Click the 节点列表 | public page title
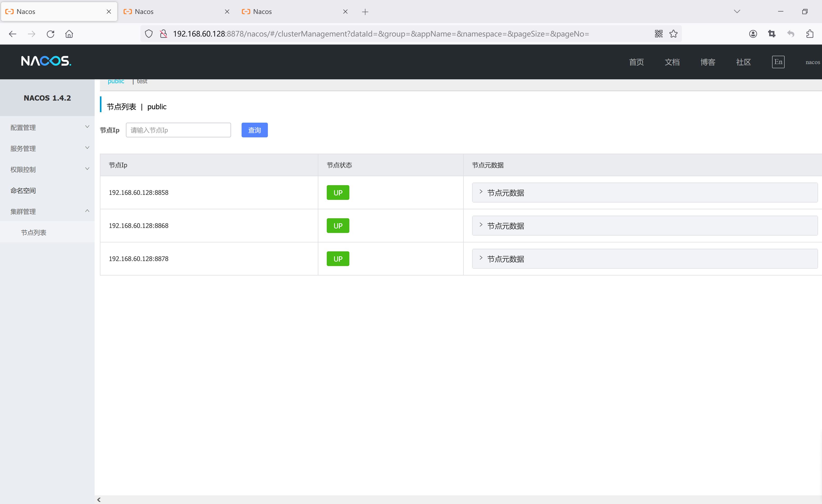 tap(136, 107)
